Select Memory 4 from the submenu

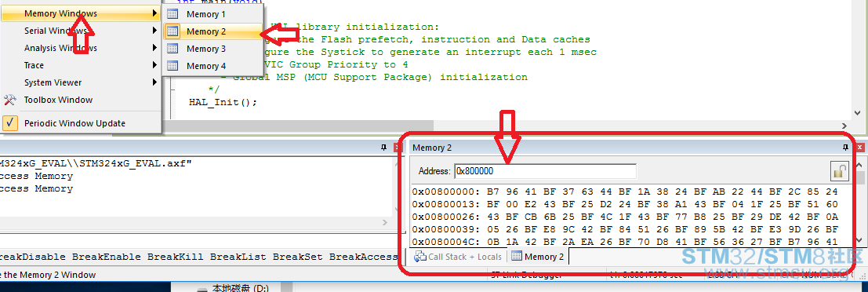pos(212,65)
